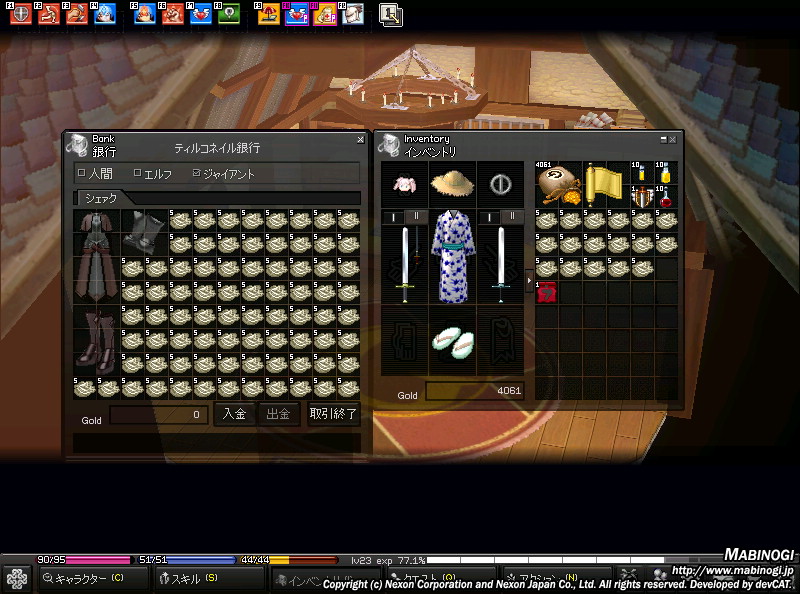Image resolution: width=800 pixels, height=594 pixels.
Task: Activate the F9 umbrella rest skill
Action: click(x=268, y=14)
